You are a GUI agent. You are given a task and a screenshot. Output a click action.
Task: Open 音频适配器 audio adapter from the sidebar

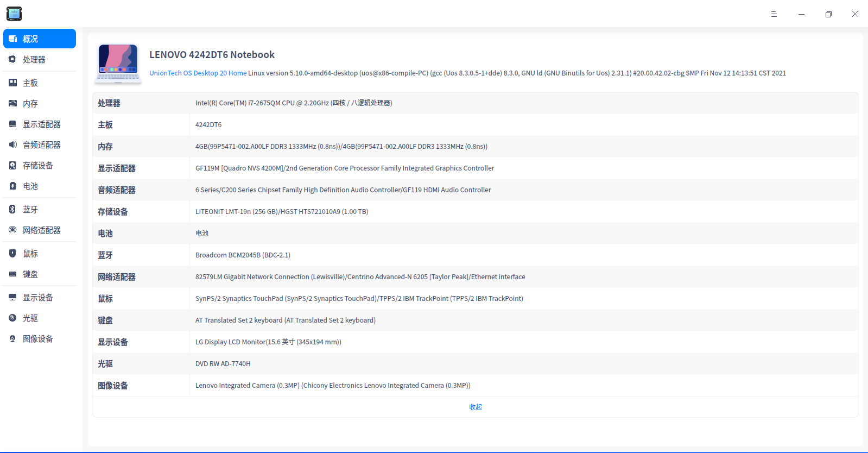40,144
